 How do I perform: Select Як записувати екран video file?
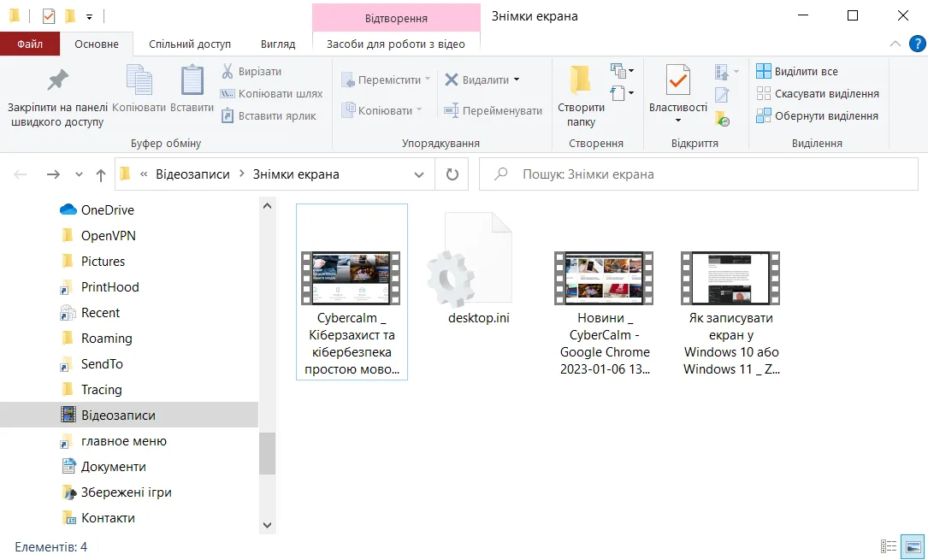coord(731,314)
